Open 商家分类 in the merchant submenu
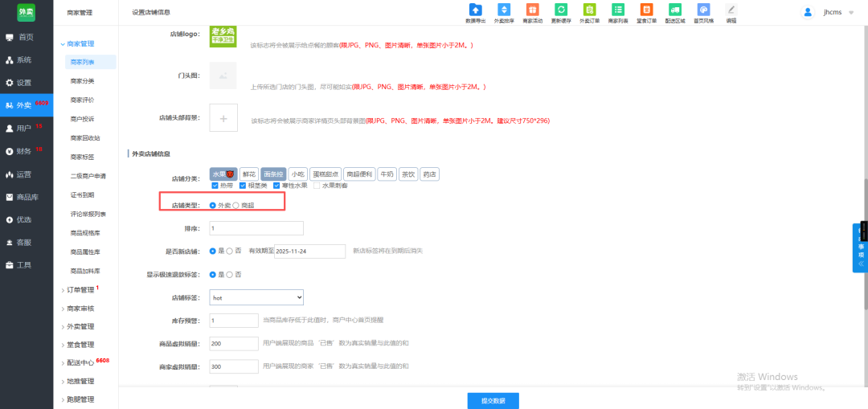This screenshot has height=409, width=868. click(82, 81)
